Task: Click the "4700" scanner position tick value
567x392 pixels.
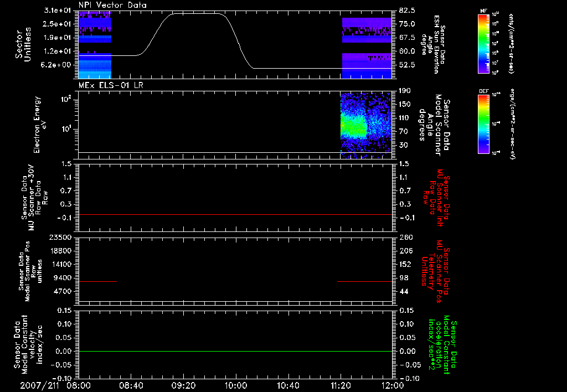Action: pos(63,291)
